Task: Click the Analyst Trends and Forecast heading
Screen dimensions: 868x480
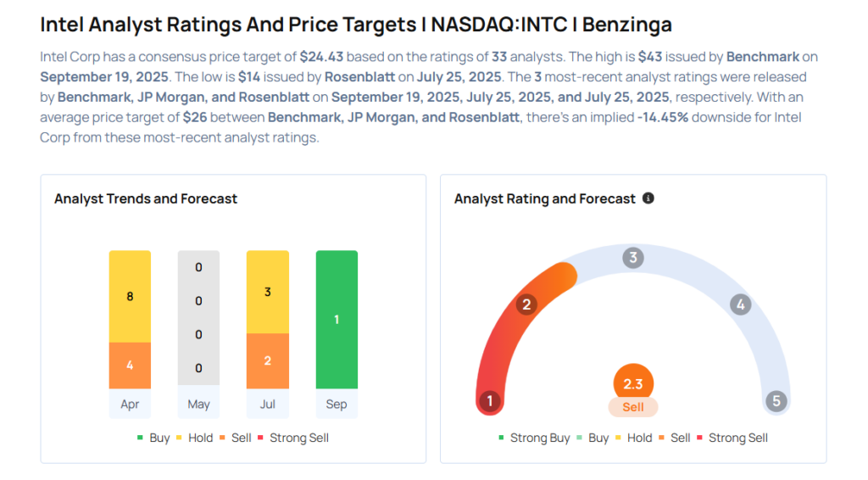Action: [x=146, y=198]
